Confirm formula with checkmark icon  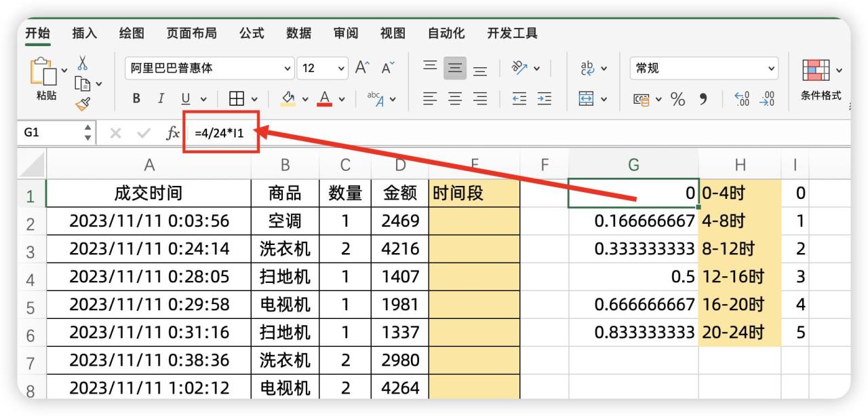pyautogui.click(x=144, y=133)
